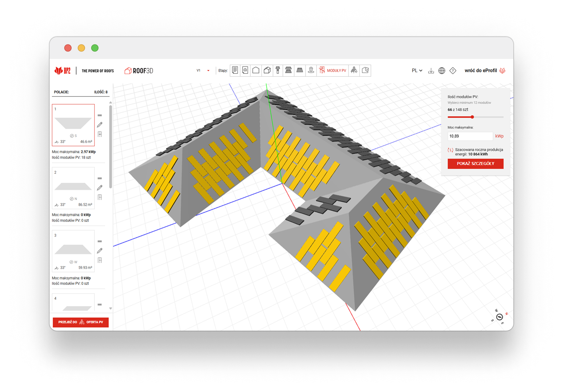Click the pencil edit icon for slope 2
Screen dimensions: 562x392
pos(100,188)
